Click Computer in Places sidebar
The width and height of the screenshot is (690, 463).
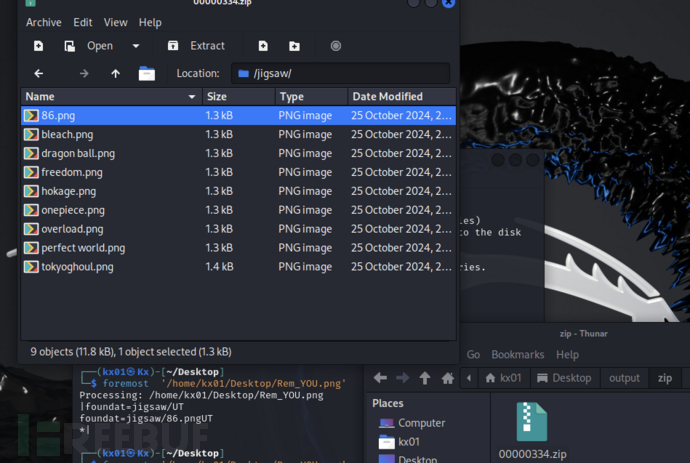click(421, 423)
